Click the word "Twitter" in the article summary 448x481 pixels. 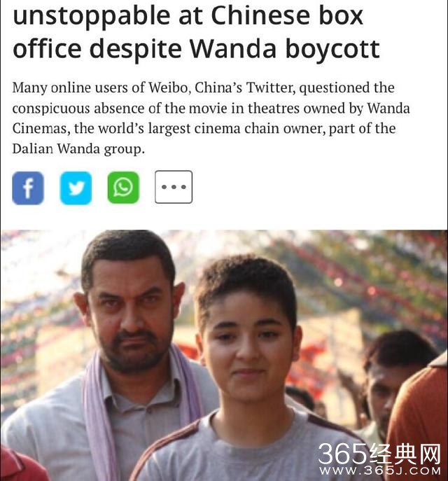269,88
